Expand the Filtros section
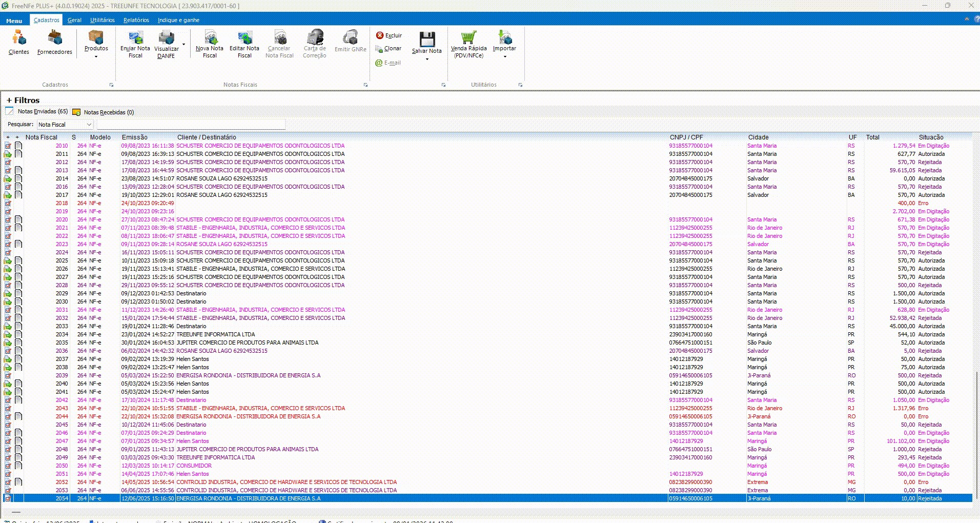The width and height of the screenshot is (980, 523). pyautogui.click(x=23, y=100)
